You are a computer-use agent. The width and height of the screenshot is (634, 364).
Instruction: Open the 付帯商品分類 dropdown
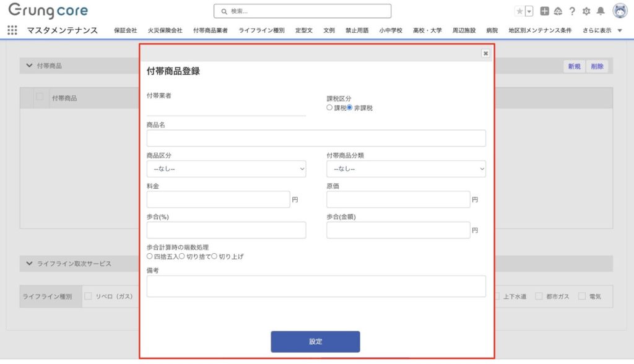coord(406,168)
